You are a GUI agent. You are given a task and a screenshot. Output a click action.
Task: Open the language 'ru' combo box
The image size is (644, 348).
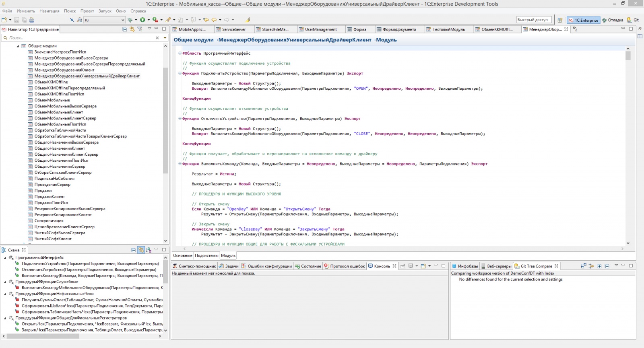[x=105, y=20]
